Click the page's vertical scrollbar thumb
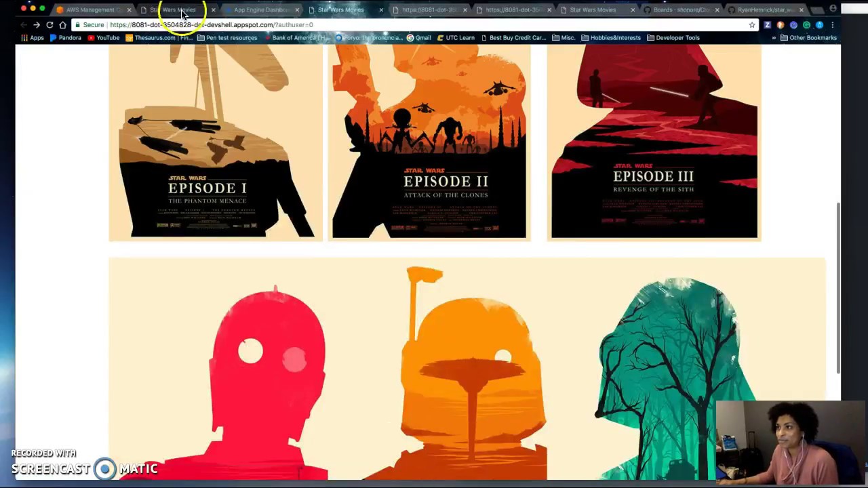 pos(838,287)
